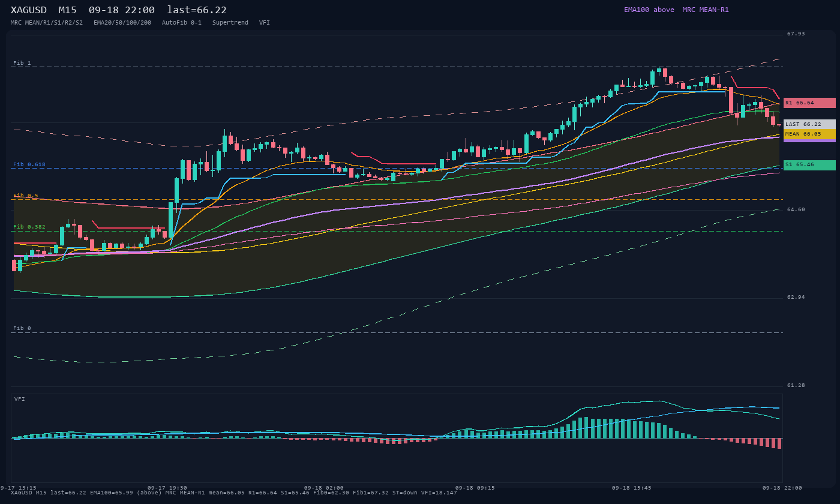Click the 64.60 price axis value
Screen dimensions: 840x504
tap(796, 209)
